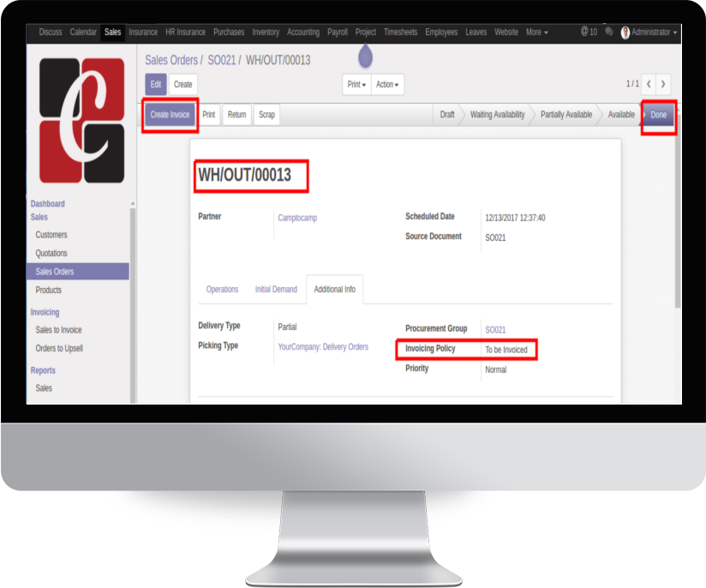Click the WH/OUT/00013 record title

[x=245, y=175]
